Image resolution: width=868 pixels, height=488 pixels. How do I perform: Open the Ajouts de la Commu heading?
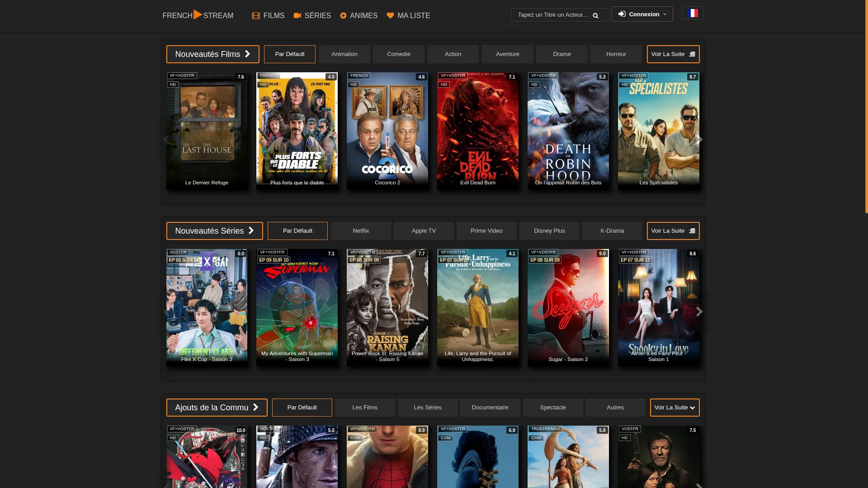coord(217,408)
